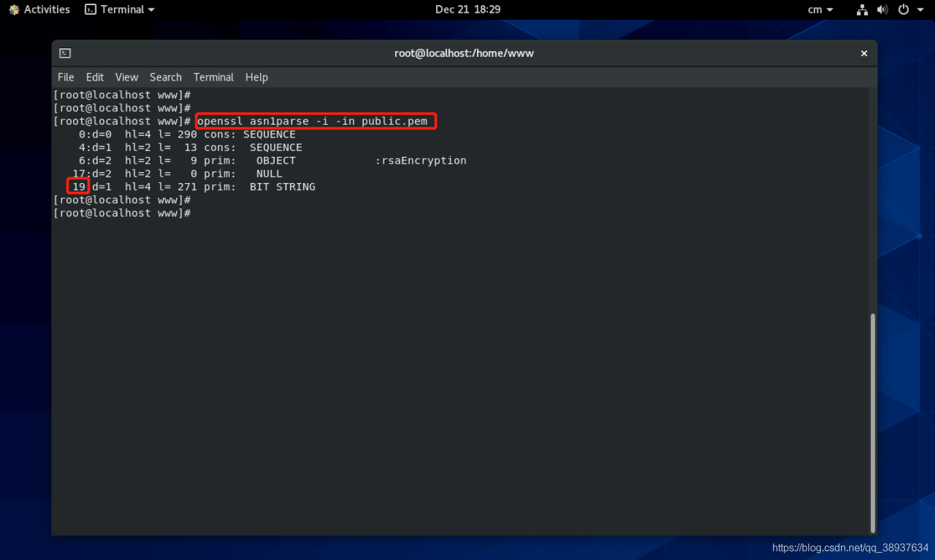Click the terminal icon in window title bar
Viewport: 935px width, 560px height.
point(65,53)
